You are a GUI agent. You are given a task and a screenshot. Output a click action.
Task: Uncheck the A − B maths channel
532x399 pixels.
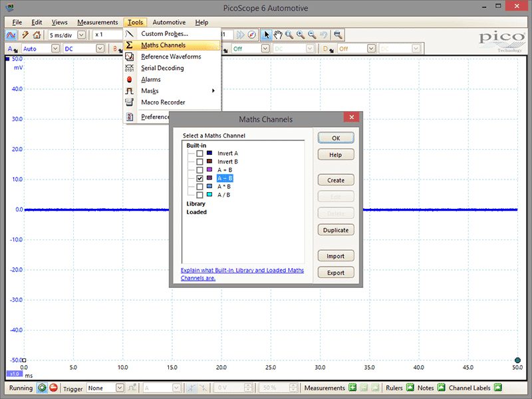point(199,178)
